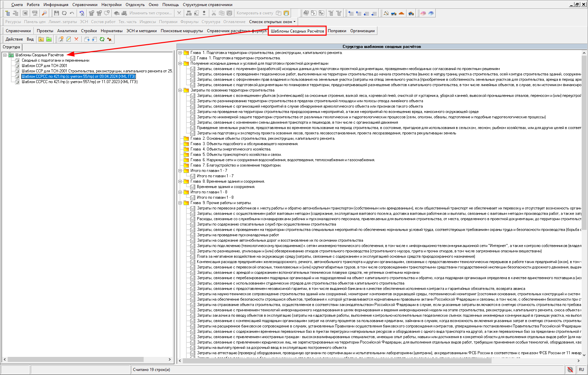
Task: Collapse 'Затраты по освоению территории строительства' folder
Action: click(180, 90)
